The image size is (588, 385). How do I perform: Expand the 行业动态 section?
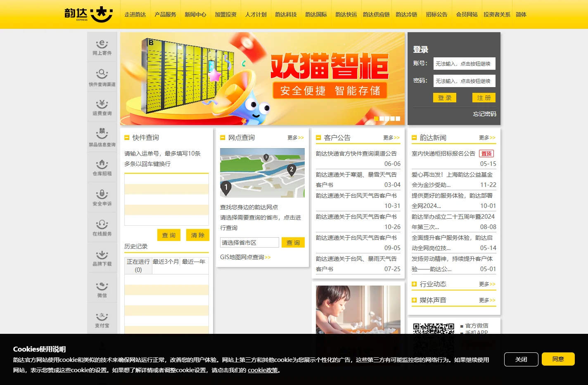[x=415, y=284]
